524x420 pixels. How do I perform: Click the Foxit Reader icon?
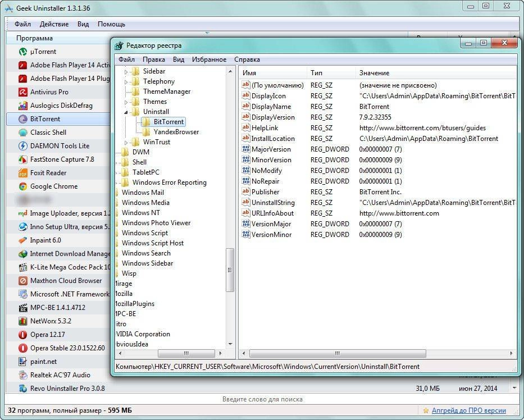(22, 173)
